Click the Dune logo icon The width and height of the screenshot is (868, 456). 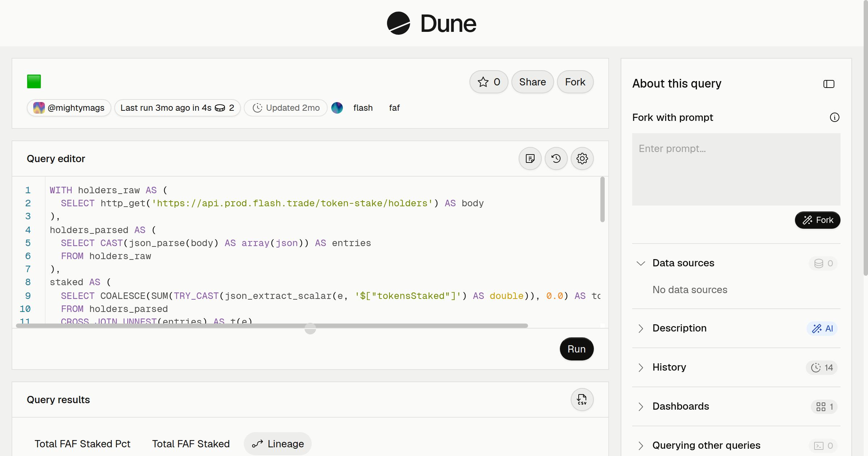398,23
